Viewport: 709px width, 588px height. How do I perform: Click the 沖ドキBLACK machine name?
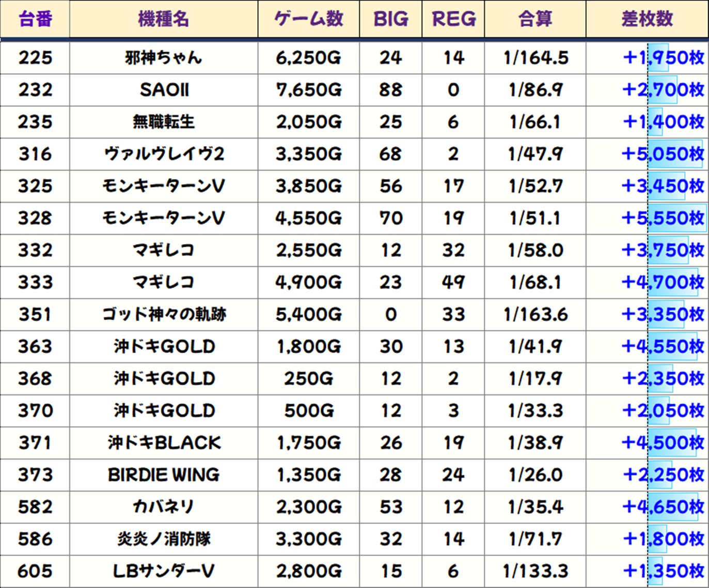click(164, 443)
